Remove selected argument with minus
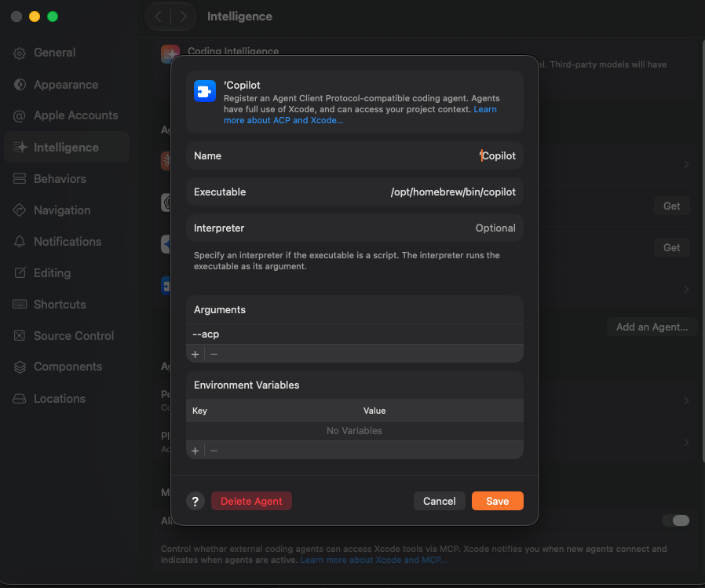The height and width of the screenshot is (588, 705). click(x=214, y=354)
